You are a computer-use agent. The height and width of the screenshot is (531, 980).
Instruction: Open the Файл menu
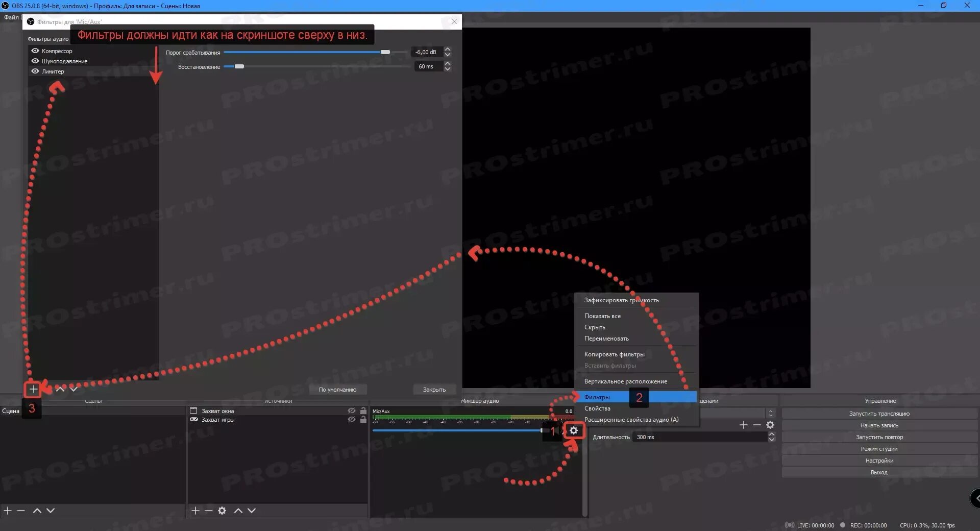coord(11,17)
